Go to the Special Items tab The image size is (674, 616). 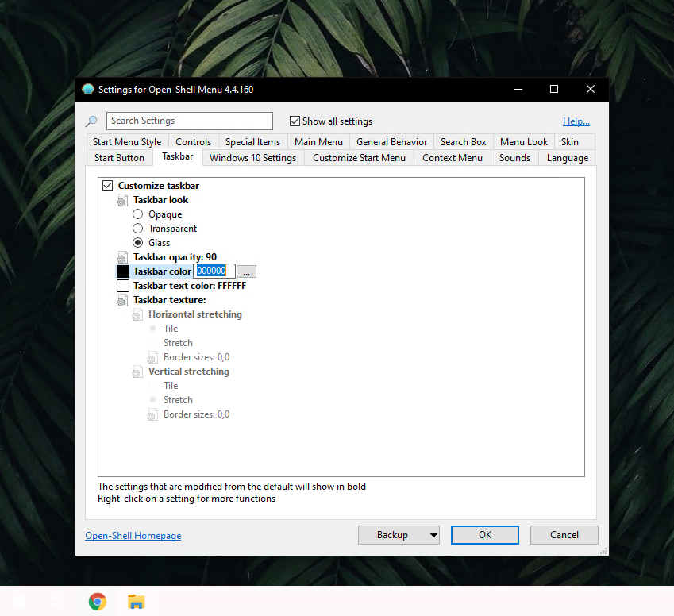[x=252, y=142]
